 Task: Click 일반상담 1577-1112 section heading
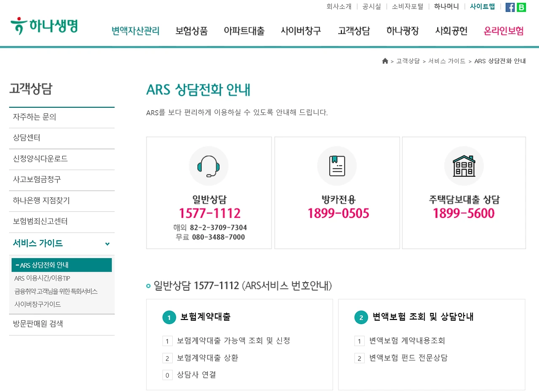(243, 286)
